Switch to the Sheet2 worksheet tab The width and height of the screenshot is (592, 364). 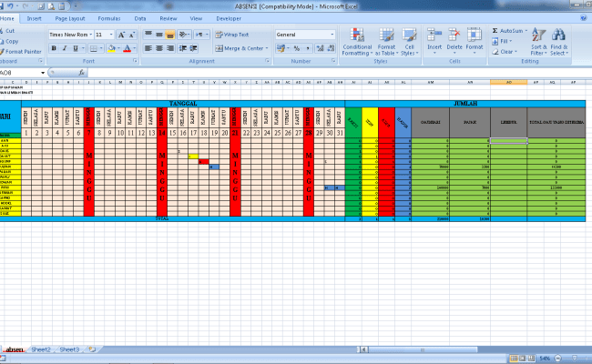(41, 349)
